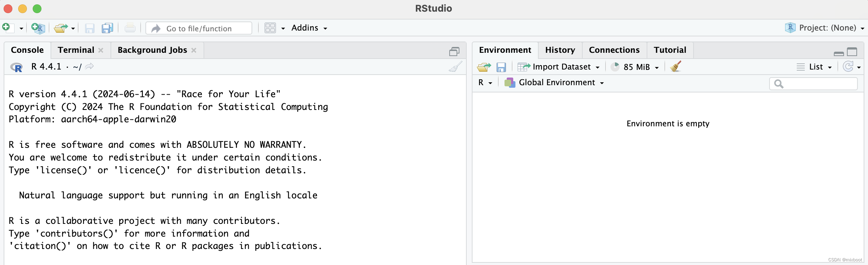Screen dimensions: 868x265
Task: Click the Go to file/function field
Action: (199, 28)
